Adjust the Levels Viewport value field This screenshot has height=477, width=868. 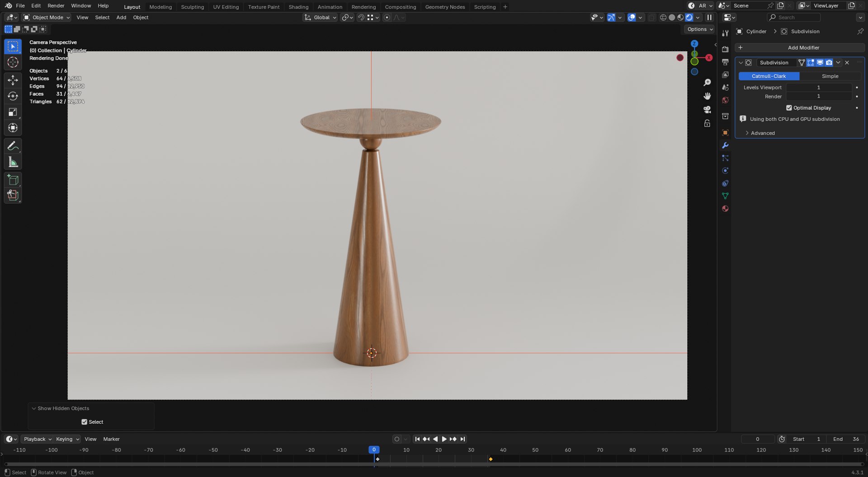tap(819, 88)
